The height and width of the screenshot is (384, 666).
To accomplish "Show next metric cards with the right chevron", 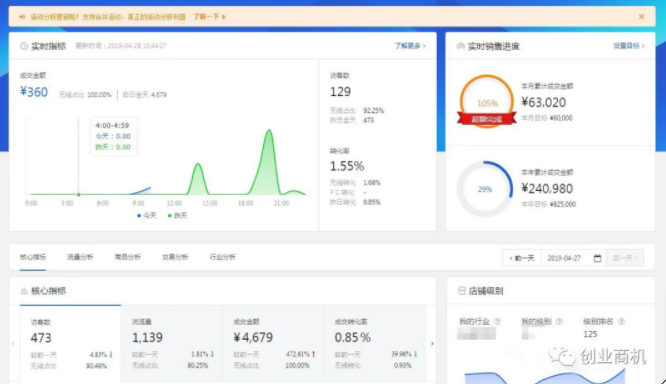I will pyautogui.click(x=432, y=344).
